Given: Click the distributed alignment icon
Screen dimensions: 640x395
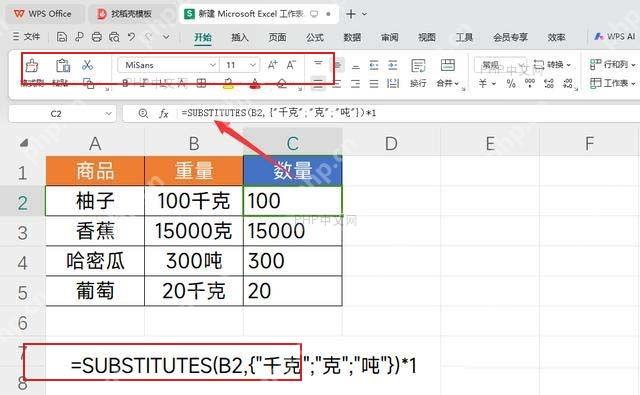Looking at the screenshot, I should (393, 84).
